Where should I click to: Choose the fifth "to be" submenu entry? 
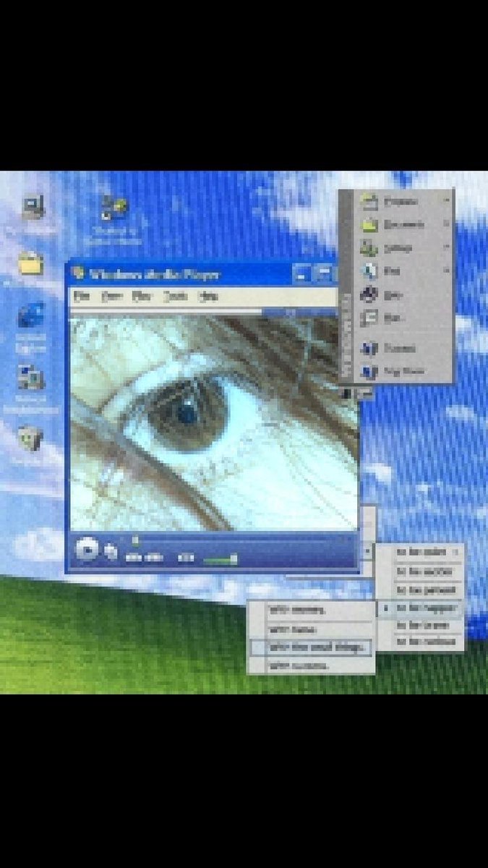pyautogui.click(x=421, y=626)
